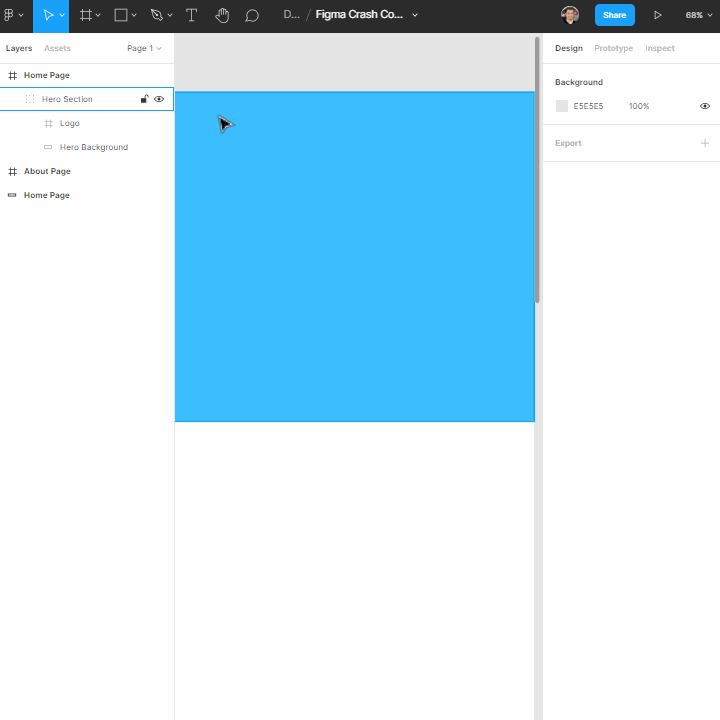Select the Pen tool
This screenshot has width=720, height=720.
click(157, 15)
